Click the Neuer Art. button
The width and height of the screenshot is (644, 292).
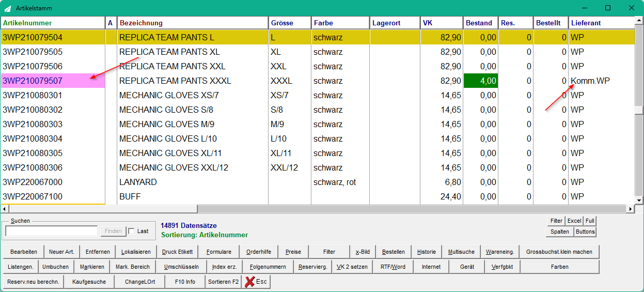click(61, 252)
